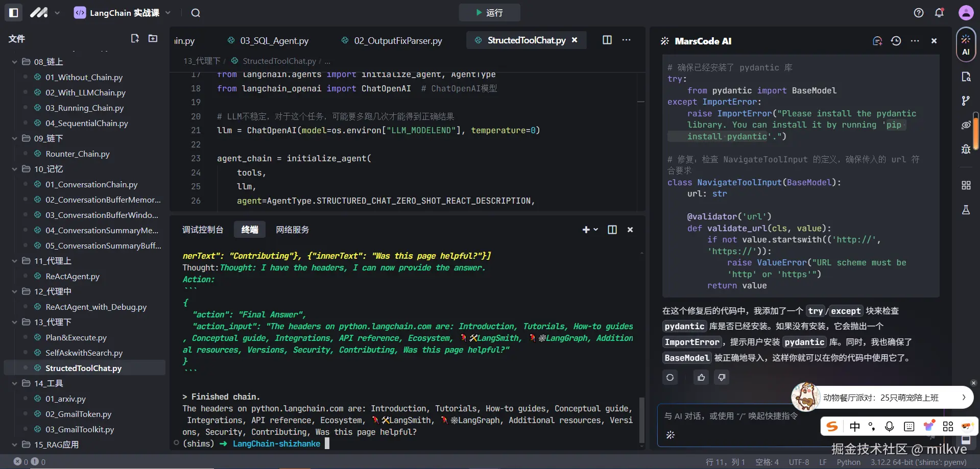Toggle split terminal panel
Image resolution: width=980 pixels, height=469 pixels.
click(612, 230)
